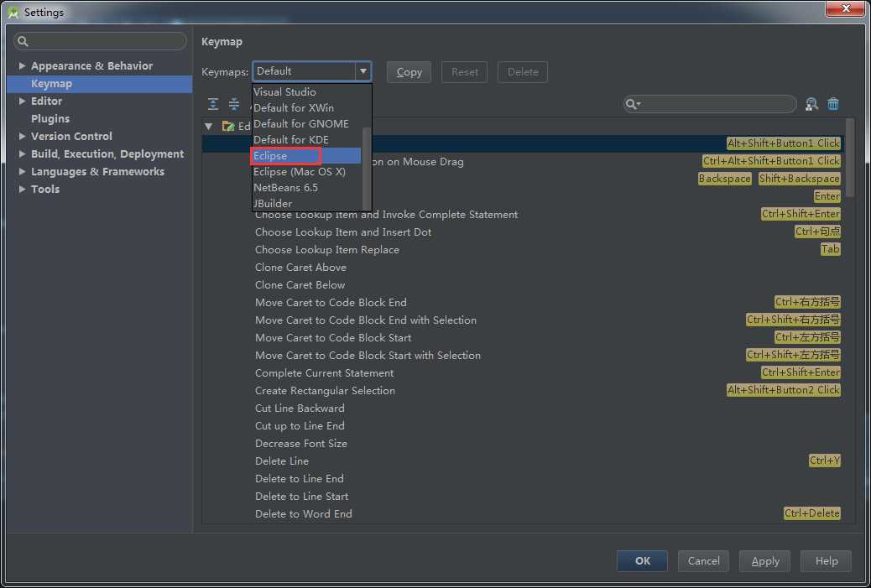Viewport: 871px width, 588px height.
Task: Click the Copy button
Action: pos(409,72)
